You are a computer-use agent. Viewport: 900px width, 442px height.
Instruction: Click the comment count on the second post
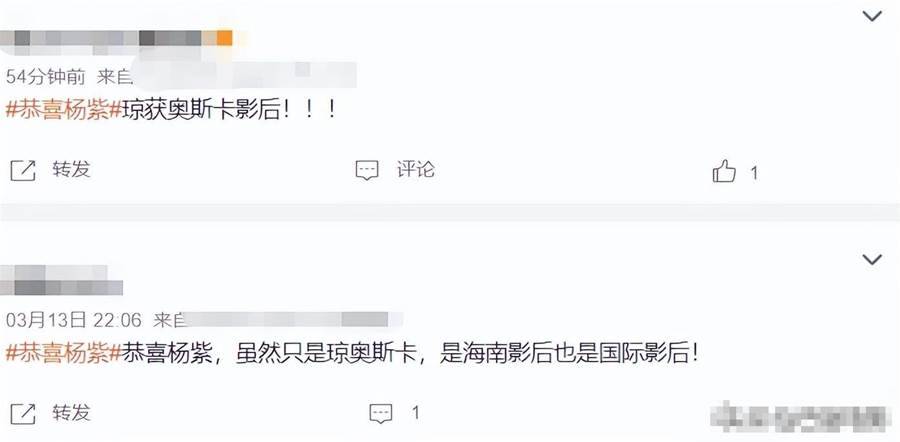pyautogui.click(x=416, y=413)
